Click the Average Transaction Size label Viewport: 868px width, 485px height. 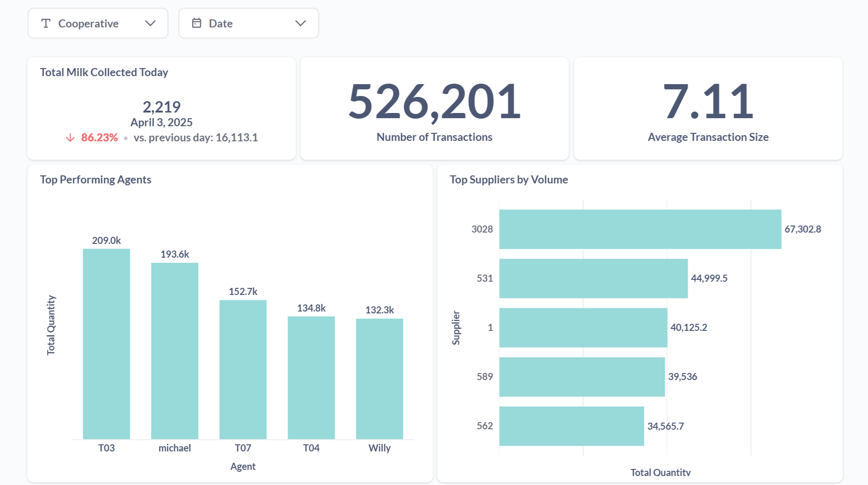[708, 137]
